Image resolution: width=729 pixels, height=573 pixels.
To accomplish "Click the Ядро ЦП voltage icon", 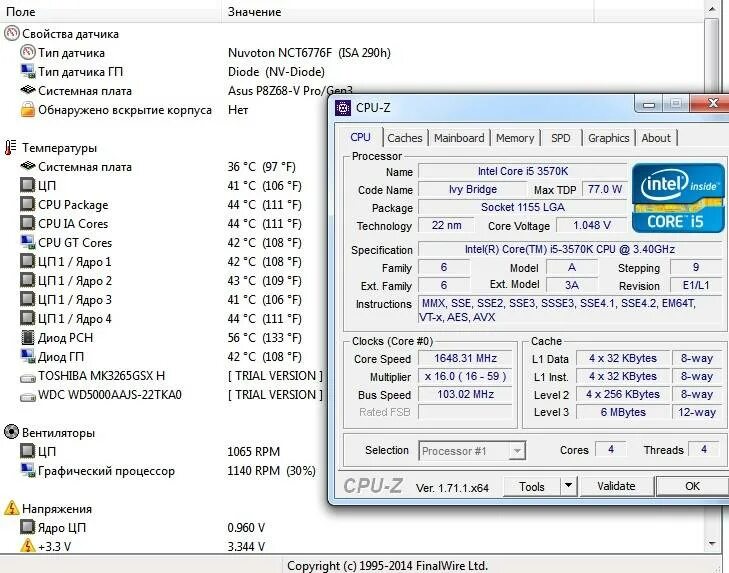I will coord(28,527).
